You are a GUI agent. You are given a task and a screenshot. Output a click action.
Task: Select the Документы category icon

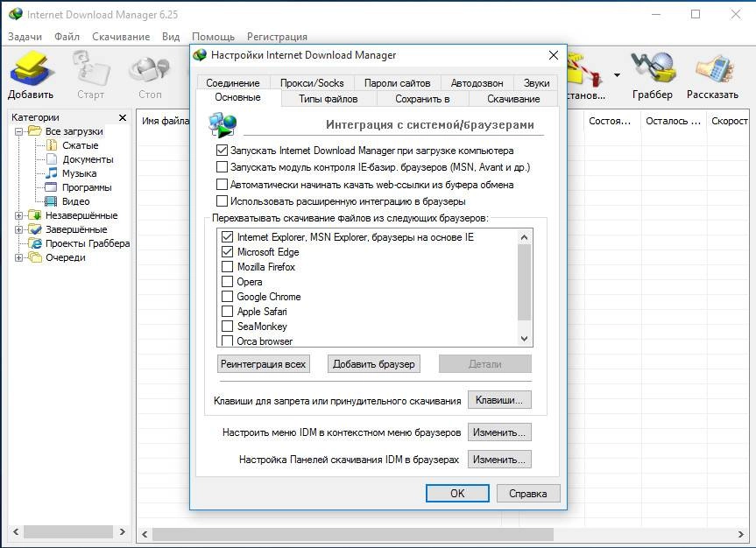[51, 159]
